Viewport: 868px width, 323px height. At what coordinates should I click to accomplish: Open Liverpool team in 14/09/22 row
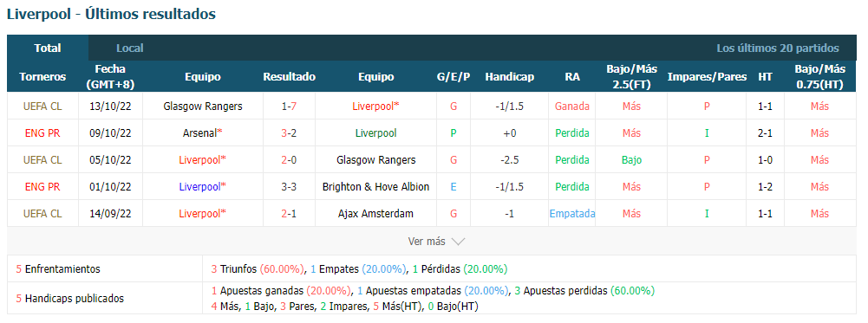[203, 214]
